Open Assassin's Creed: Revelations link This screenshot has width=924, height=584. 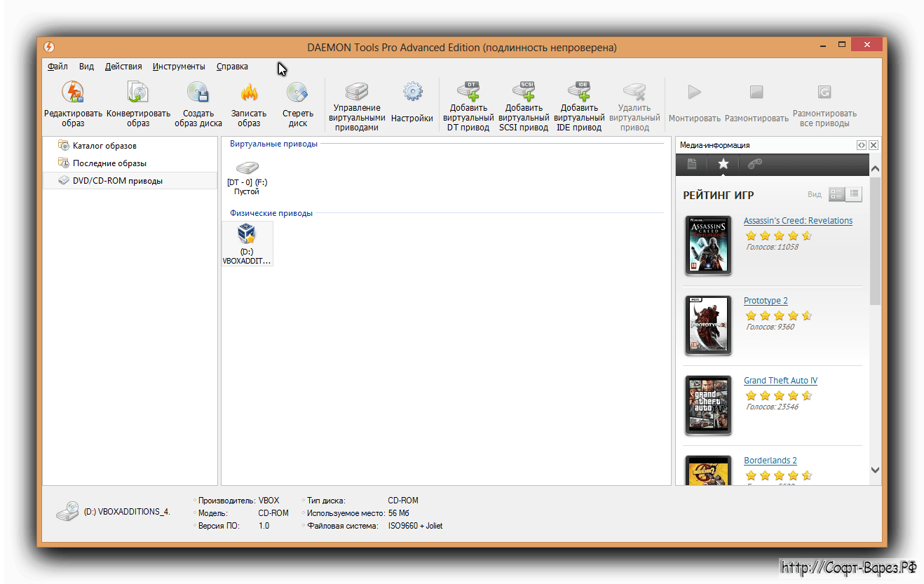[798, 221]
